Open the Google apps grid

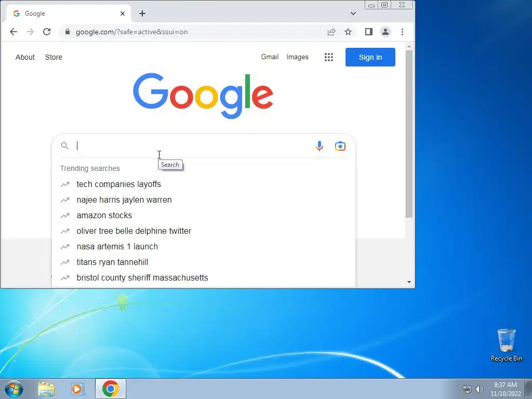(x=329, y=57)
